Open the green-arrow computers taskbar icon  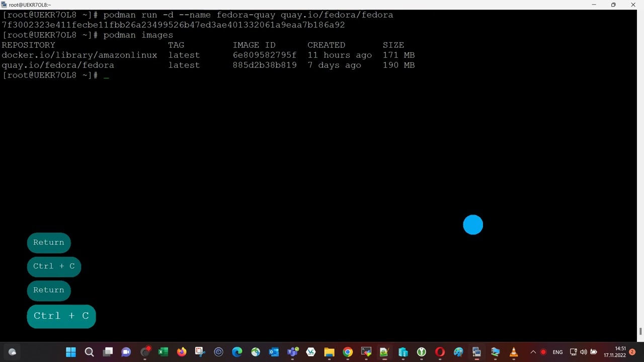tap(495, 352)
